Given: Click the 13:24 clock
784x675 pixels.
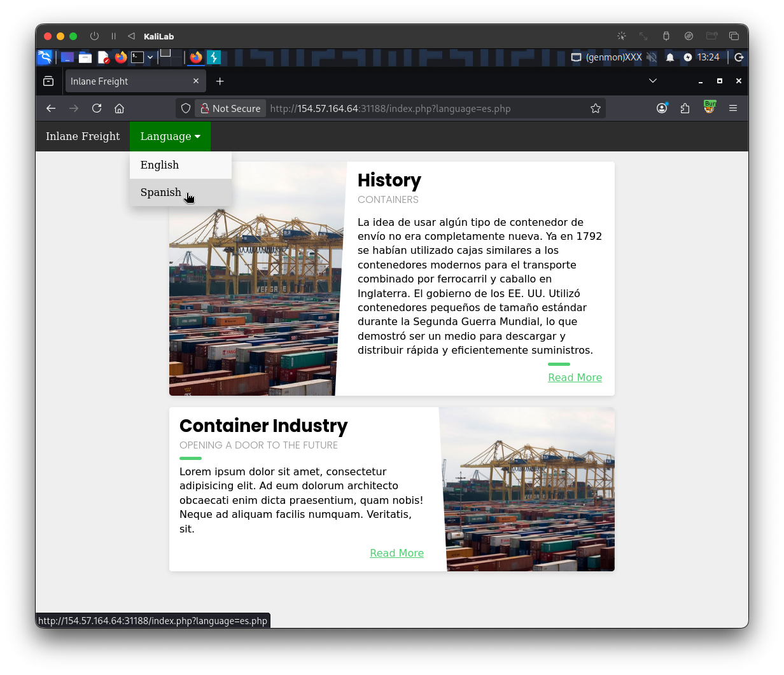Looking at the screenshot, I should click(708, 57).
